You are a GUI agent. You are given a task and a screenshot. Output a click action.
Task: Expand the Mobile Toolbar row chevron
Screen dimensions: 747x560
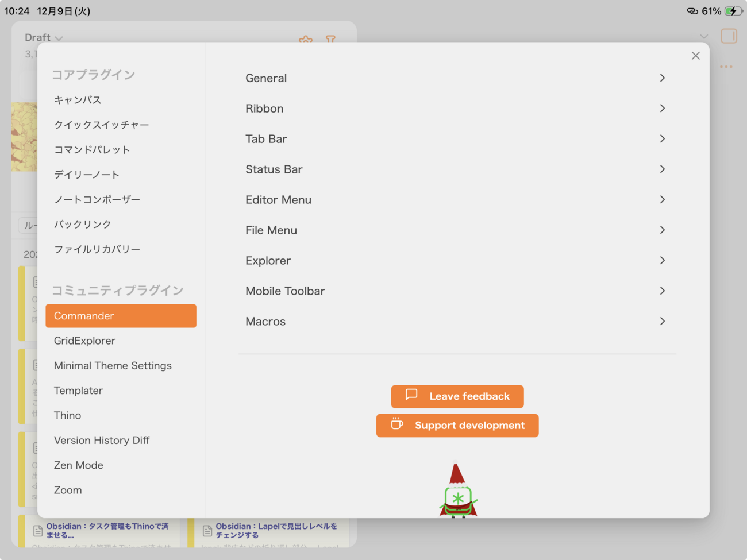663,291
